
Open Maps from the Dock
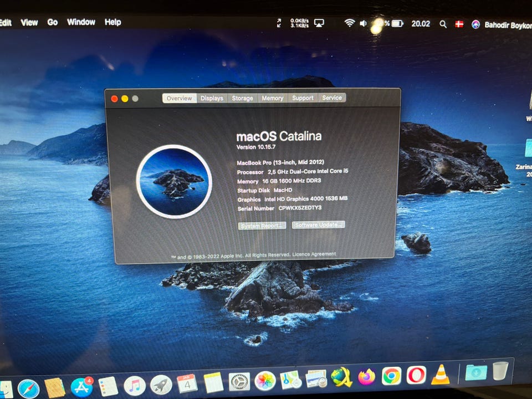(x=291, y=380)
